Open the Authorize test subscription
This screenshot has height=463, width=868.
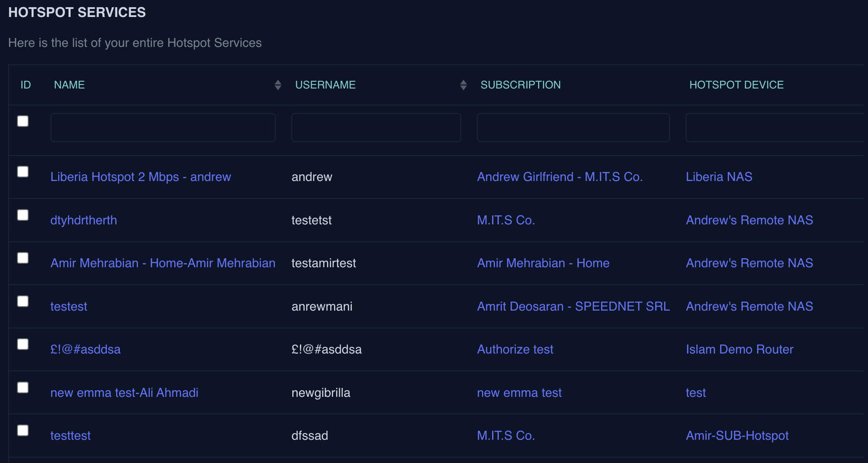click(x=515, y=349)
